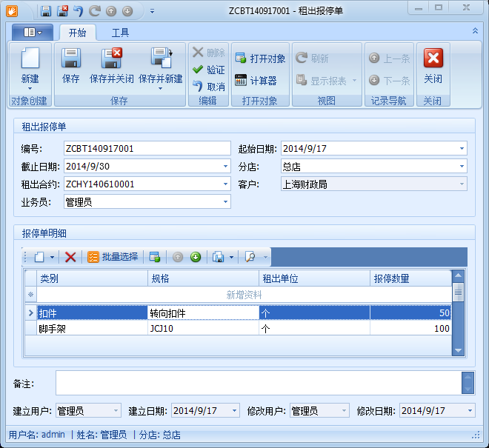Click the 租出单位 column header
Screen dimensions: 489x448
(315, 278)
